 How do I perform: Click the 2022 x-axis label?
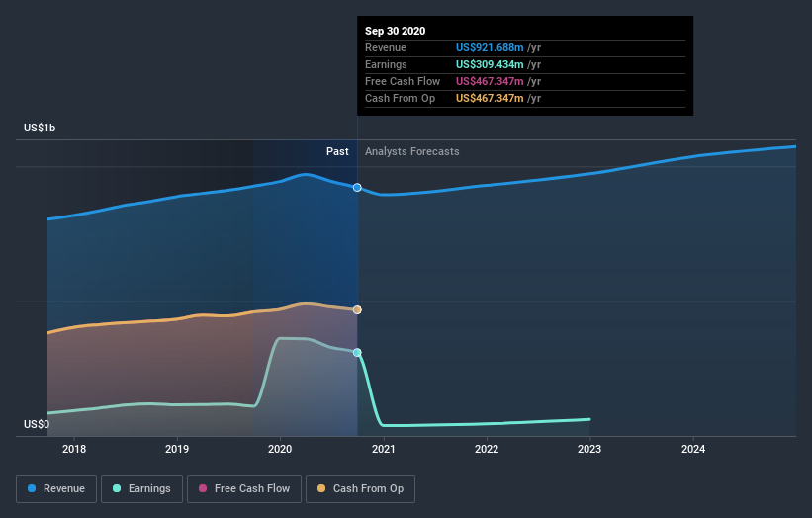(487, 449)
